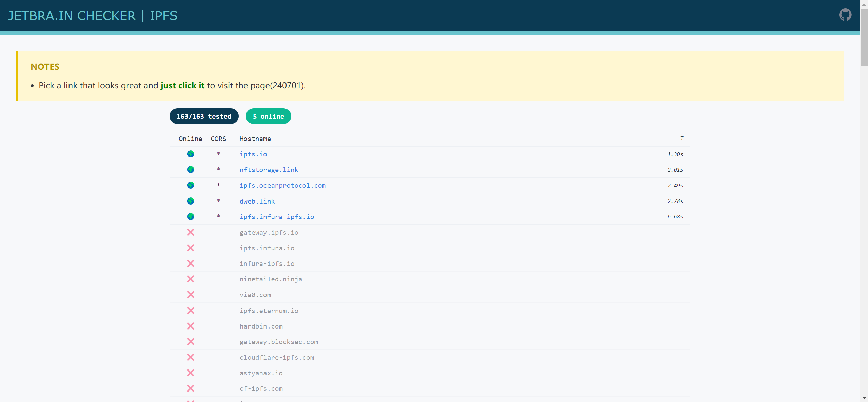
Task: Click the globe icon beside dweb.link
Action: tap(191, 201)
